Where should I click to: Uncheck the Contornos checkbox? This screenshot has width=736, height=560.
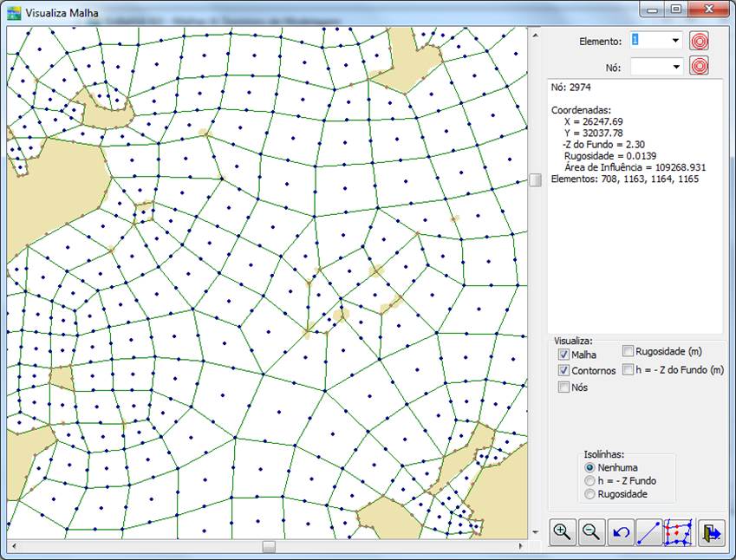click(x=563, y=370)
